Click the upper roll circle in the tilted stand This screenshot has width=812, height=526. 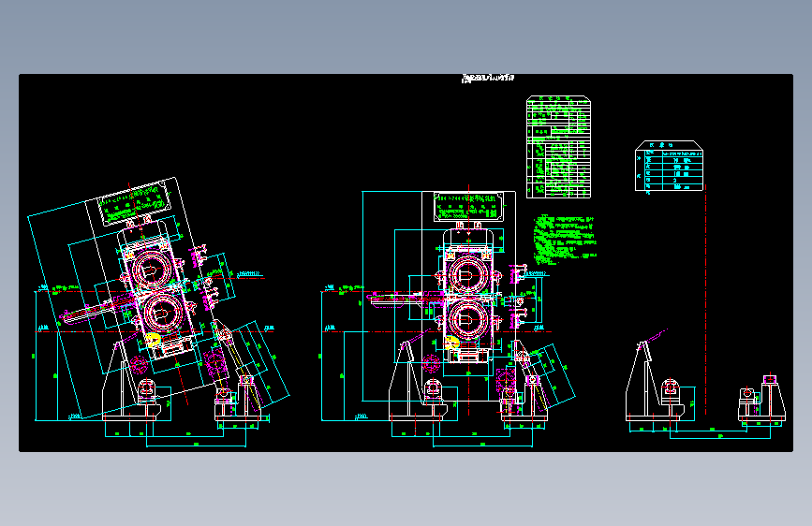(x=150, y=270)
